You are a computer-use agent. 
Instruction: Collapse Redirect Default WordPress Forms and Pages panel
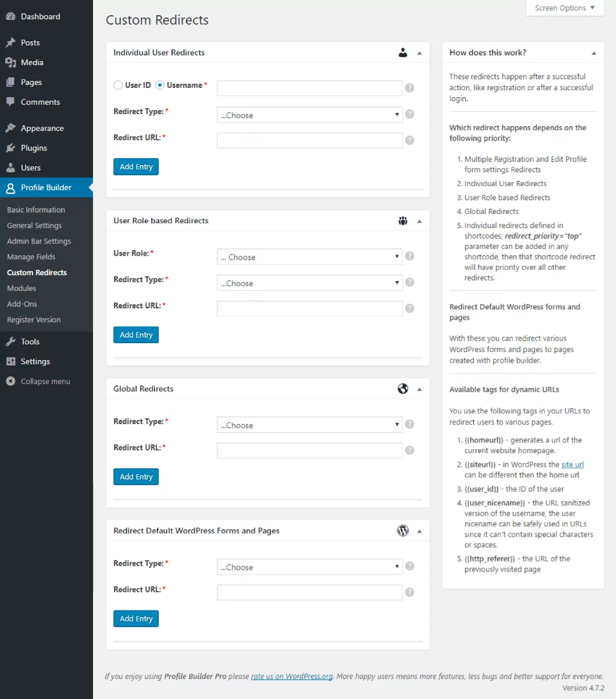pyautogui.click(x=420, y=531)
